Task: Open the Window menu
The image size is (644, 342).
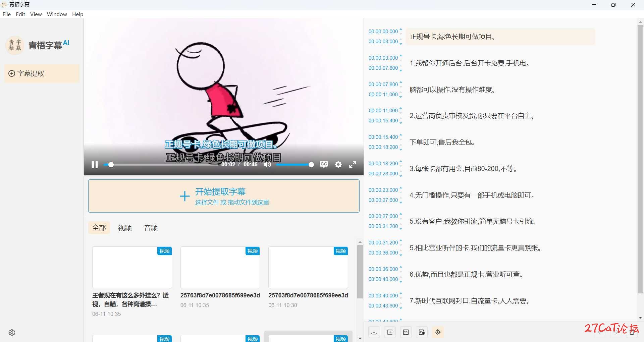Action: [57, 14]
